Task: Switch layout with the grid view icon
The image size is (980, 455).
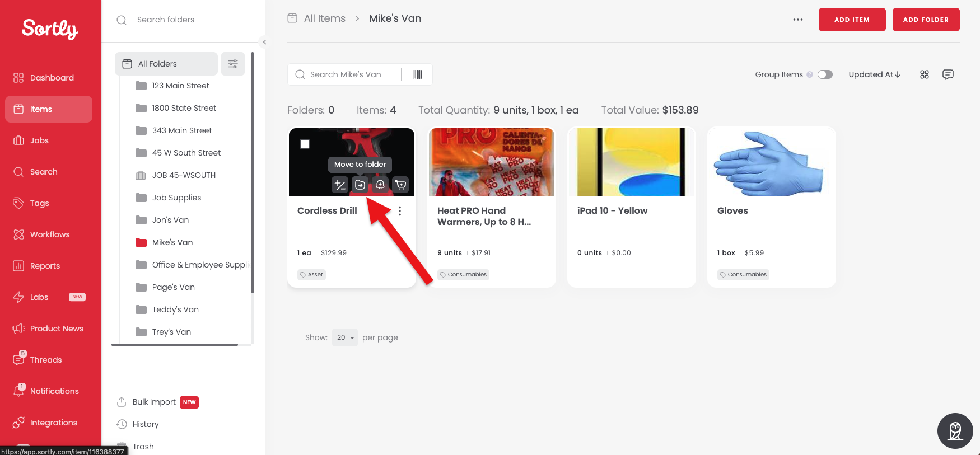Action: [x=925, y=74]
